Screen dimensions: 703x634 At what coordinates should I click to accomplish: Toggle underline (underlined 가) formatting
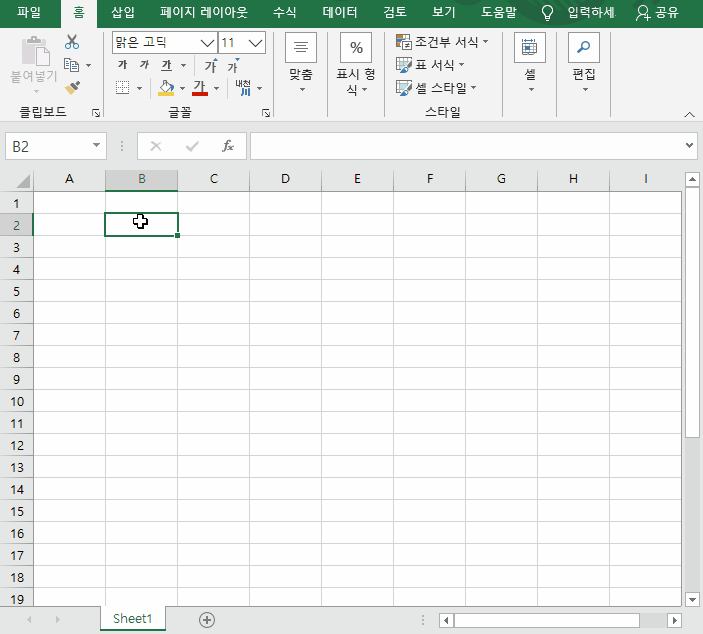(x=167, y=65)
